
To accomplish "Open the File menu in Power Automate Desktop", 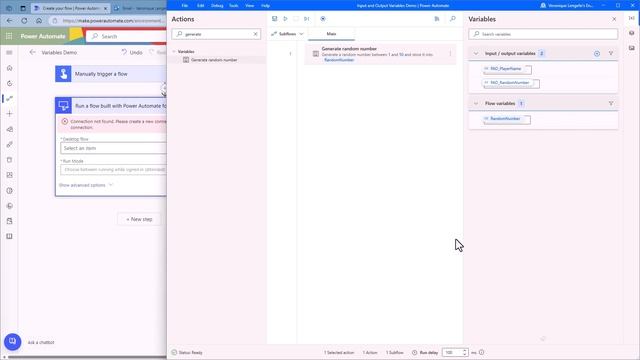I will pos(185,6).
